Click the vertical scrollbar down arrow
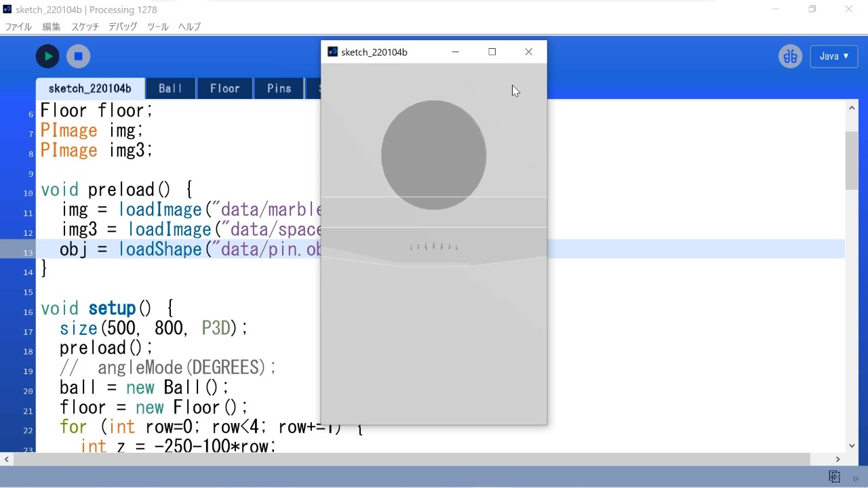This screenshot has width=868, height=488. coord(851,445)
